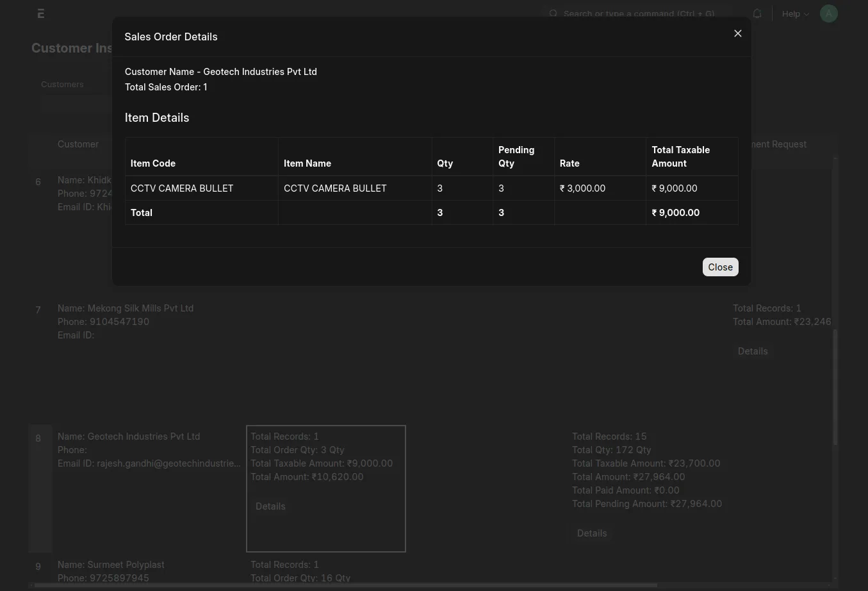This screenshot has height=591, width=868.
Task: Expand the Help dropdown
Action: click(806, 13)
